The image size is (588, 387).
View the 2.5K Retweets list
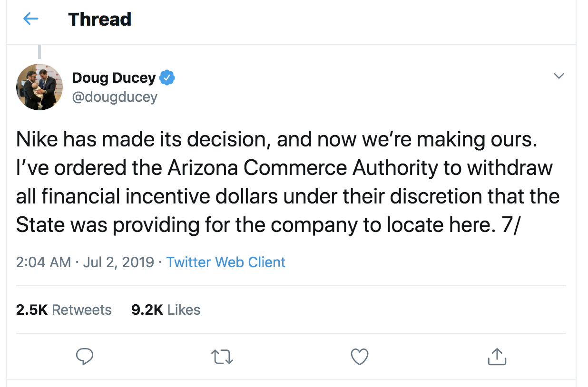64,310
